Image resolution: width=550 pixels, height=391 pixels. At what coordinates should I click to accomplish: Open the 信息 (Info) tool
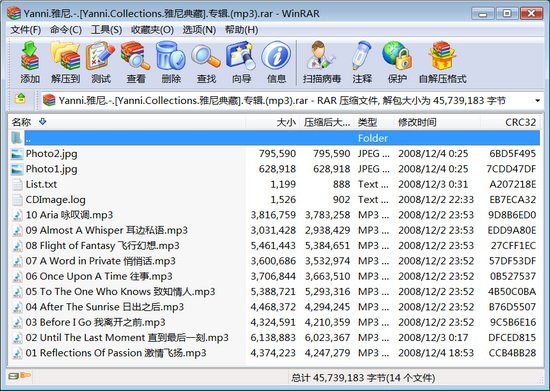point(276,55)
